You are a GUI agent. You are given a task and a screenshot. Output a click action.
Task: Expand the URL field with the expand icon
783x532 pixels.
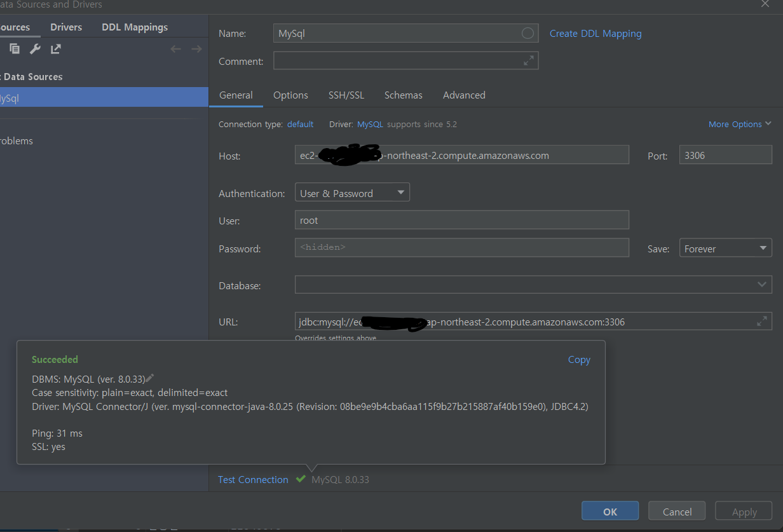(762, 322)
